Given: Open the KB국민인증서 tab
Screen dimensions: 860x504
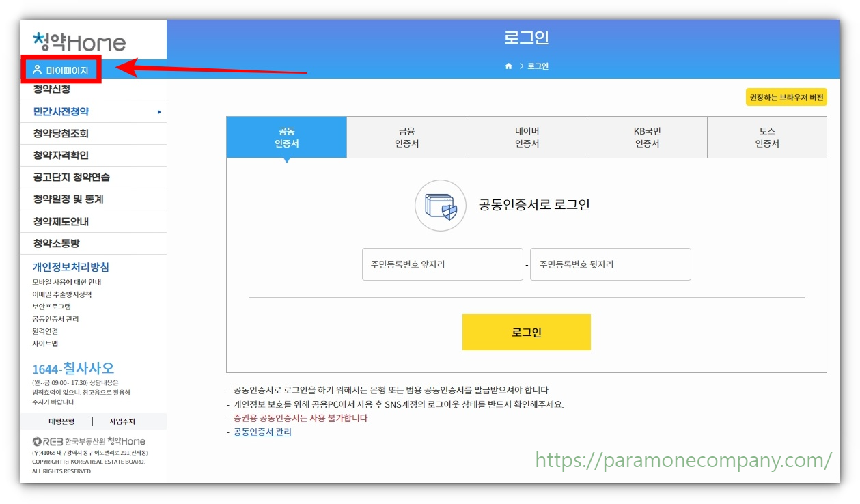Looking at the screenshot, I should (646, 137).
